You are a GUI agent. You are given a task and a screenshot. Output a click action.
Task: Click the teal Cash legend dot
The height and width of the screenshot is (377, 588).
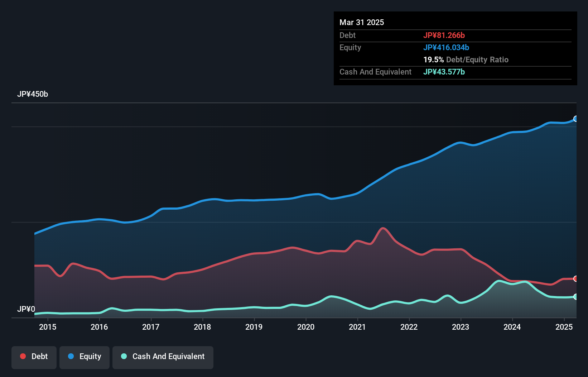124,356
